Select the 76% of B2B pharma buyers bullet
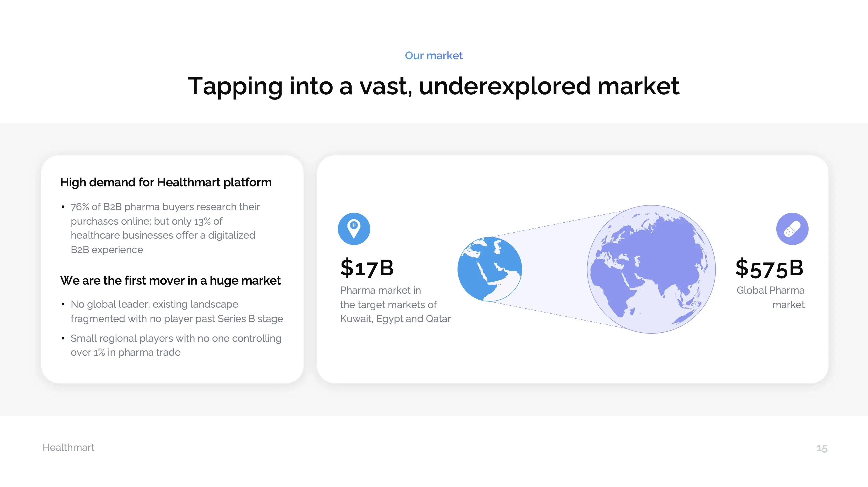Image resolution: width=868 pixels, height=487 pixels. tap(165, 228)
